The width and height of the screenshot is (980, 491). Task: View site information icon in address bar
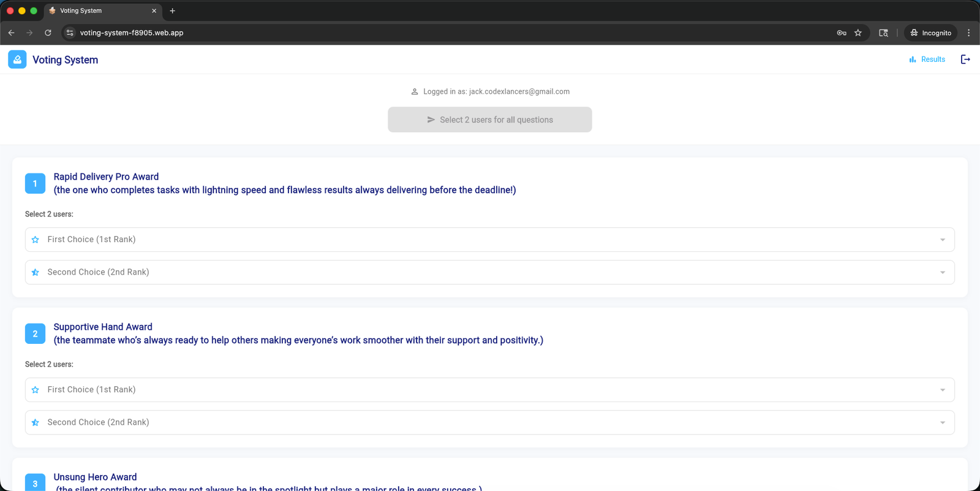[70, 32]
